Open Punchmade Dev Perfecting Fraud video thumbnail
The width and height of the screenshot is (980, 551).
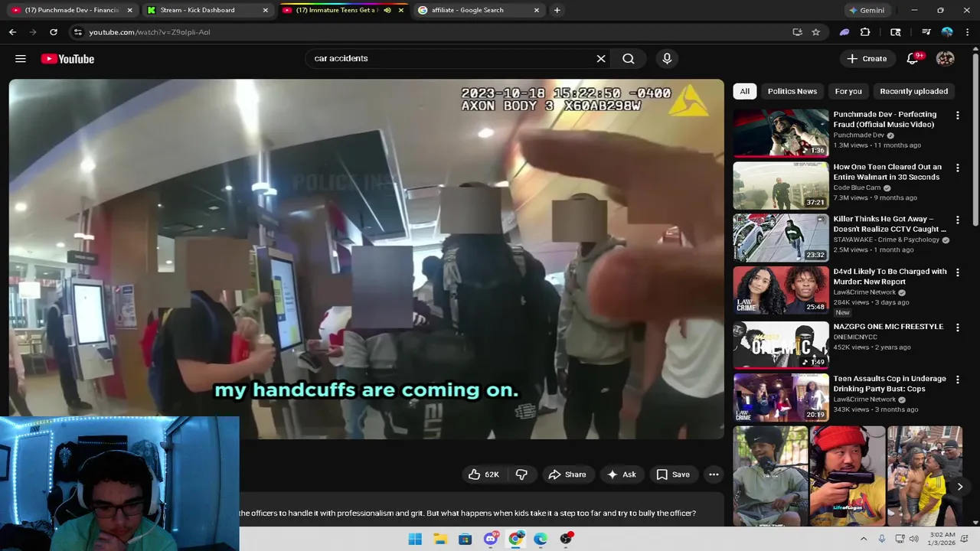tap(781, 133)
